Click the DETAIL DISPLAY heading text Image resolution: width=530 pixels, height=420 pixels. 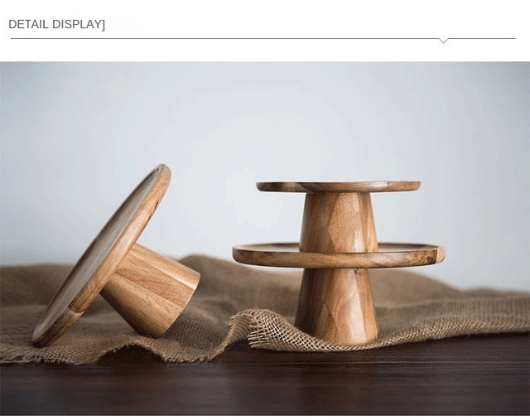(56, 24)
